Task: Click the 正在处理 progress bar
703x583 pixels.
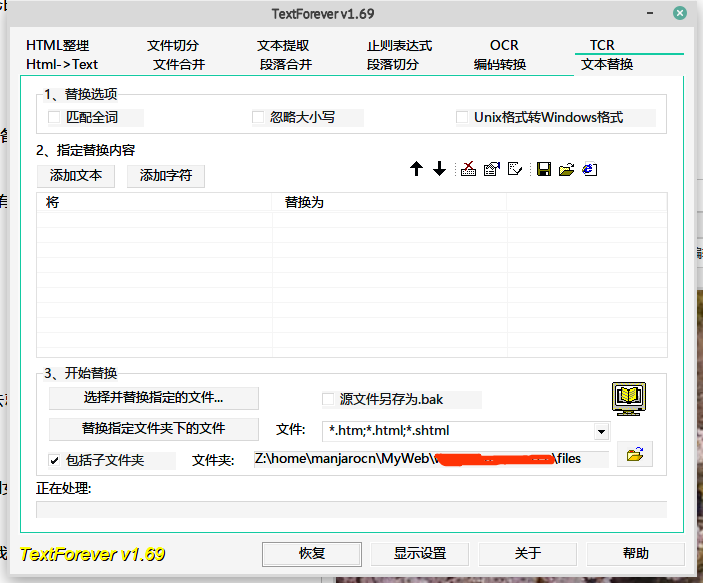Action: (x=352, y=510)
